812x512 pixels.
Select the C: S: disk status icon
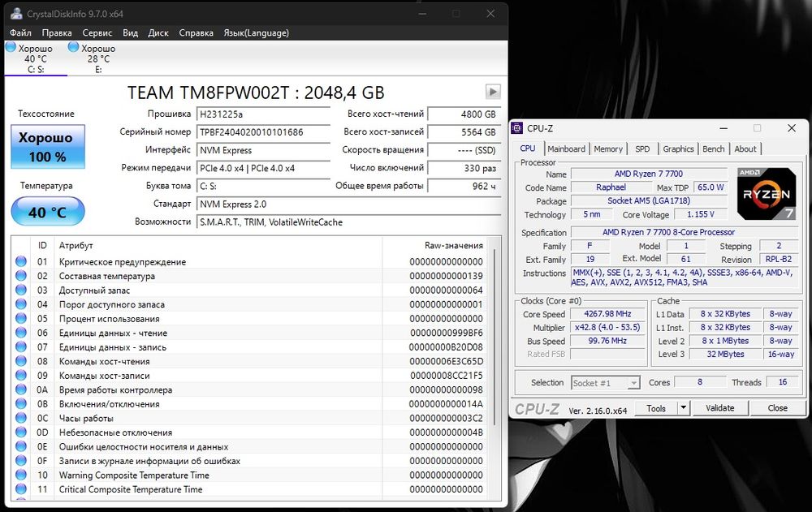11,48
